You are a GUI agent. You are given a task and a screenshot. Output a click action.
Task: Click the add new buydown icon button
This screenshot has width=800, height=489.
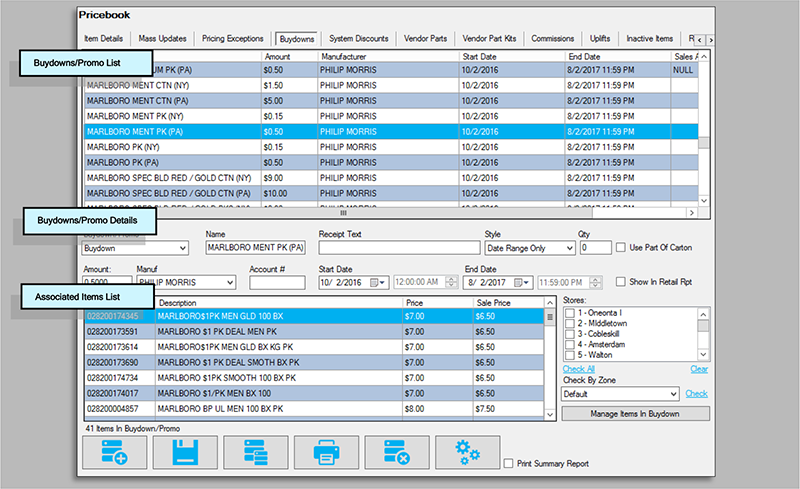(115, 452)
